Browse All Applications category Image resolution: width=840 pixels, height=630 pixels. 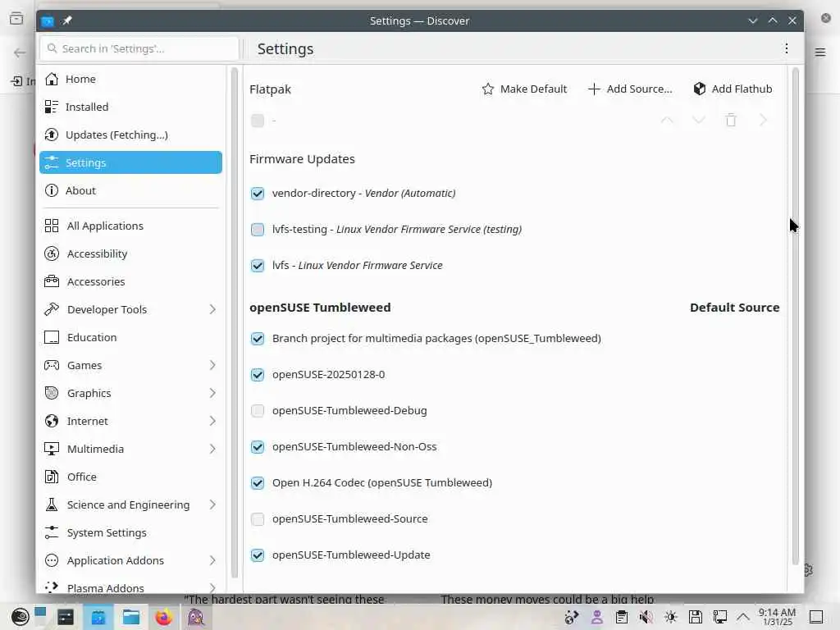[x=130, y=226]
